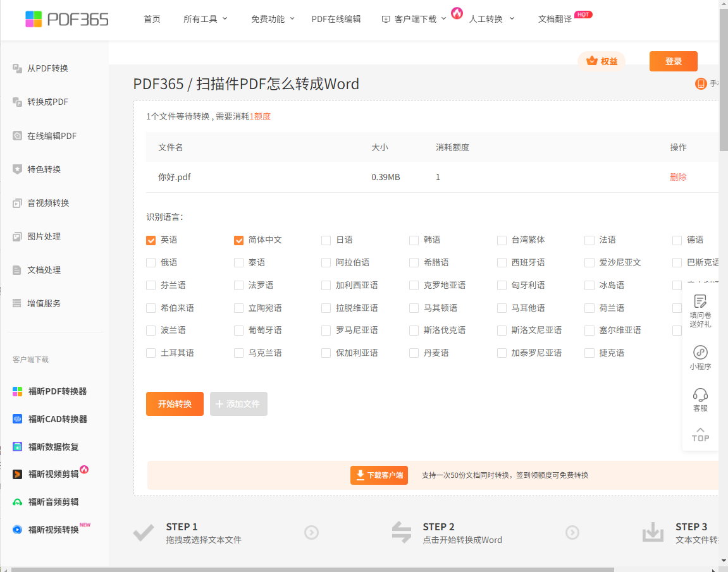
Task: Click the 开始转换 button
Action: click(x=175, y=404)
